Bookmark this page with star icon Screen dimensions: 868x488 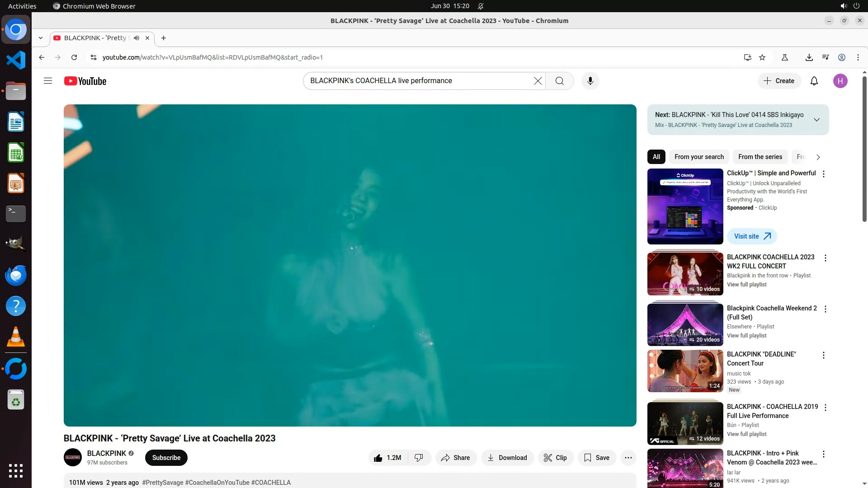[762, 57]
